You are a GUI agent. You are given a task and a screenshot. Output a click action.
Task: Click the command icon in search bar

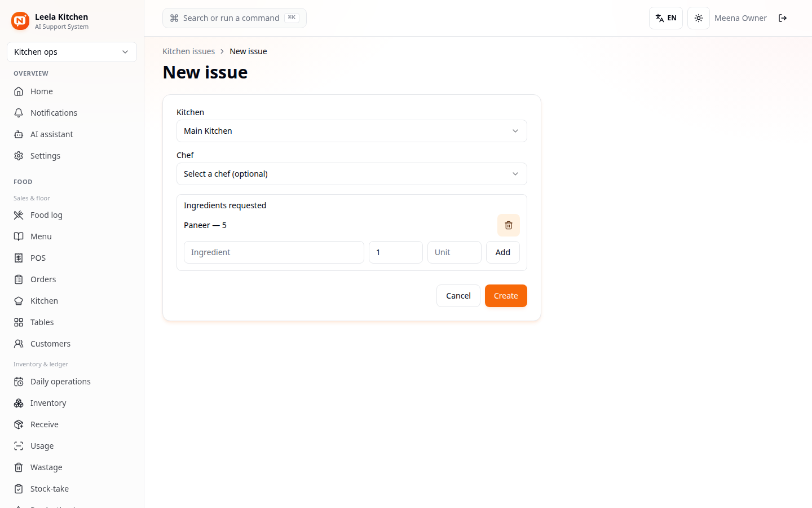[174, 18]
